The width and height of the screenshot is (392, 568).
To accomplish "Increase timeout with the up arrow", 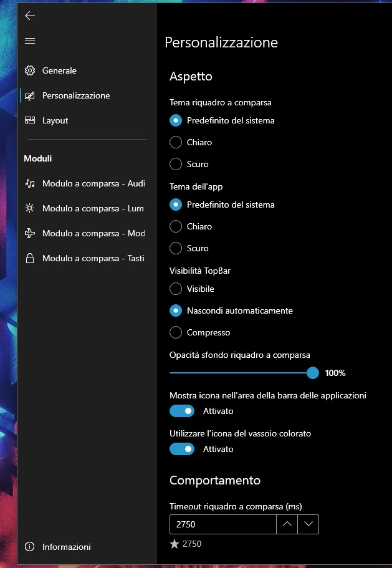I will coord(287,524).
